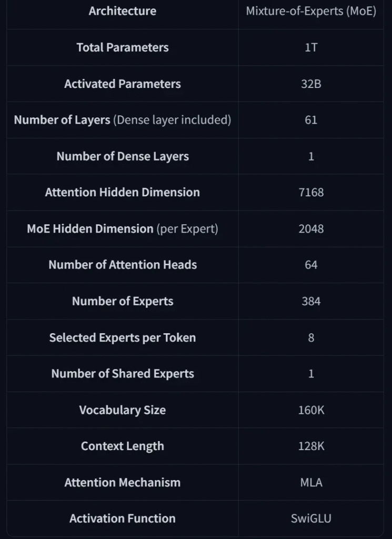
Task: Select the 384 experts value
Action: pyautogui.click(x=311, y=302)
